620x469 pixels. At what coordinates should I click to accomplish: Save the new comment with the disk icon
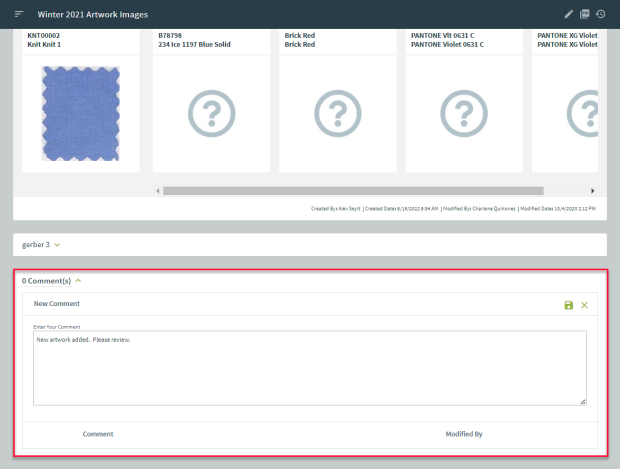(569, 305)
